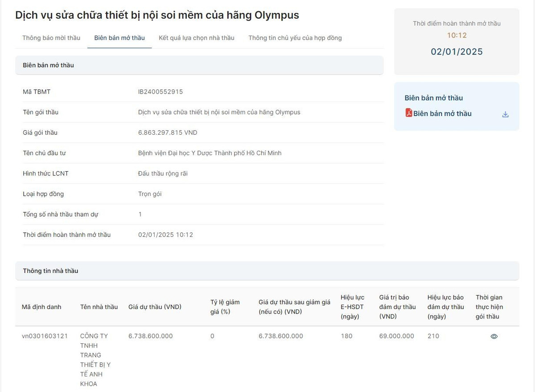The image size is (535, 392).
Task: Collapse the Thông tin nhà thầu section header
Action: click(267, 271)
